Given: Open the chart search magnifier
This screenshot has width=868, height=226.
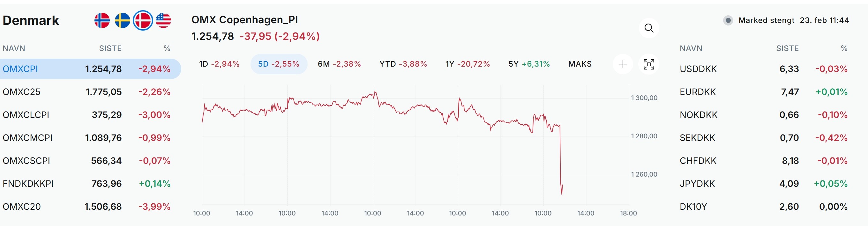Looking at the screenshot, I should click(649, 28).
